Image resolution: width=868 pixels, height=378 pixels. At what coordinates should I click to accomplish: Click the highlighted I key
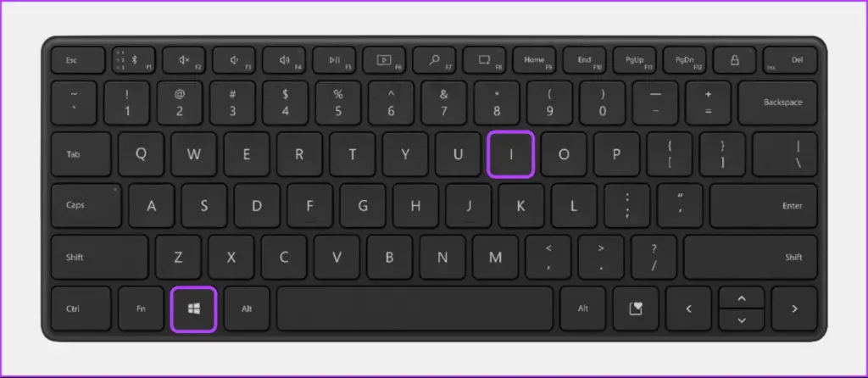(510, 154)
